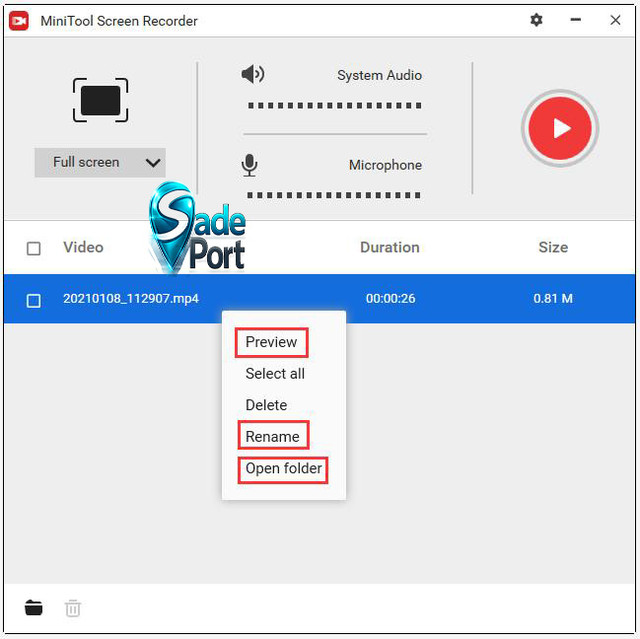Start recording with the red button

pyautogui.click(x=560, y=128)
